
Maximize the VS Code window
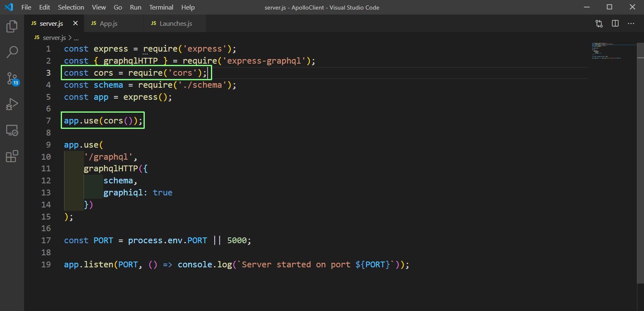[609, 7]
